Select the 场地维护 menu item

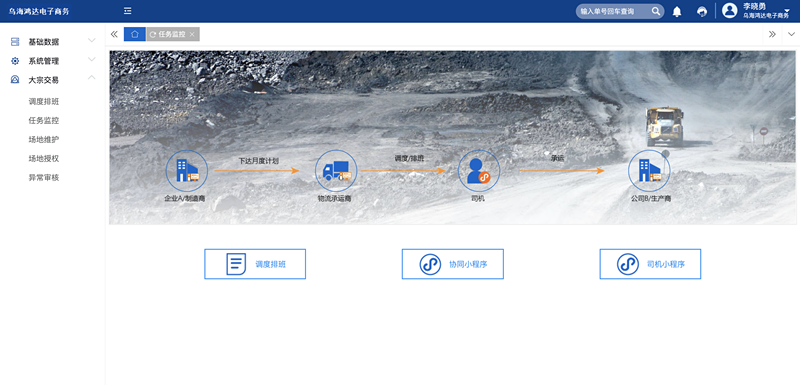click(44, 139)
